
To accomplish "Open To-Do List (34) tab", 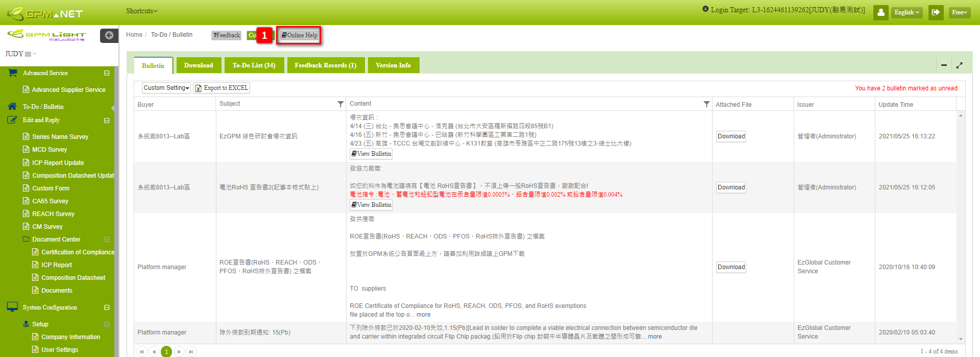I will coord(254,65).
